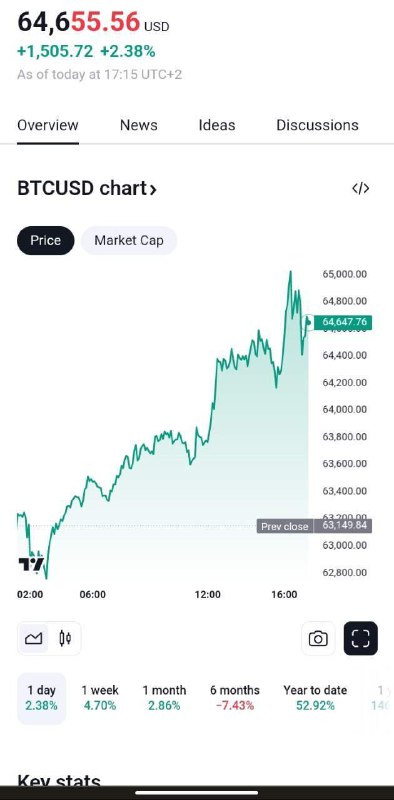
Task: Select the 1 week range
Action: click(x=100, y=698)
